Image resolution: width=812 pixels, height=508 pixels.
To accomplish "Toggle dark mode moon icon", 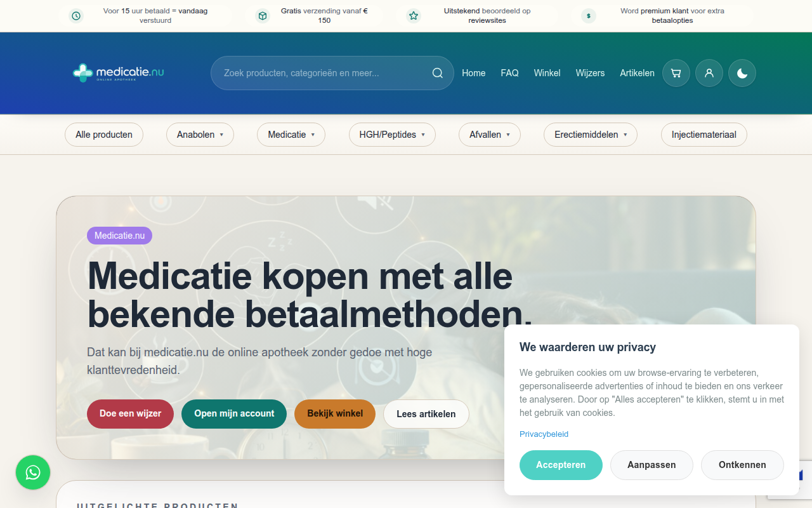I will pos(742,73).
